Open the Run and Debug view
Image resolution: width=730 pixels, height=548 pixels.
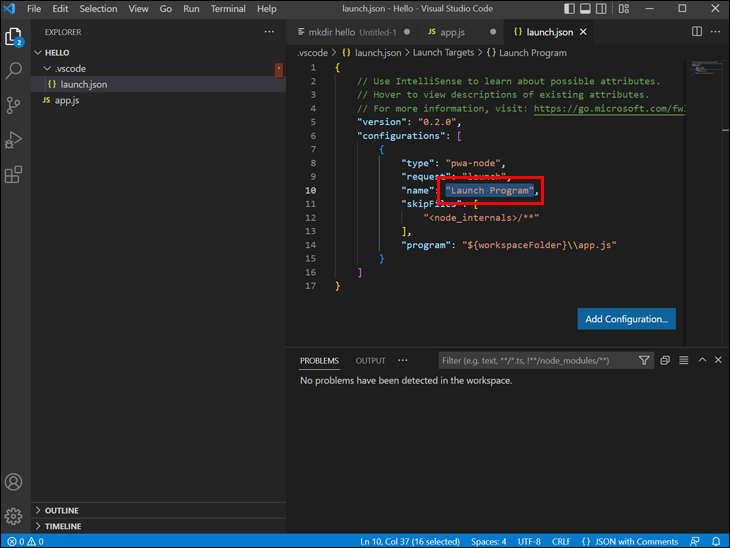14,140
